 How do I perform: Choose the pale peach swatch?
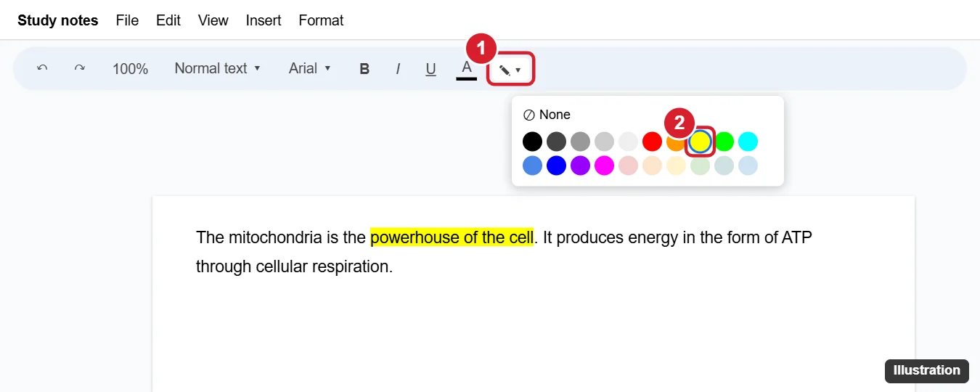coord(652,166)
